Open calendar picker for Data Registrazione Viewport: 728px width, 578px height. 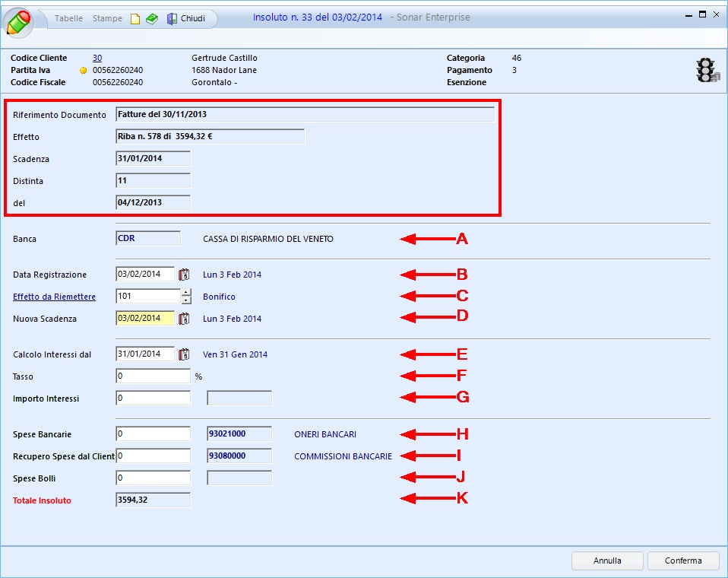[183, 275]
